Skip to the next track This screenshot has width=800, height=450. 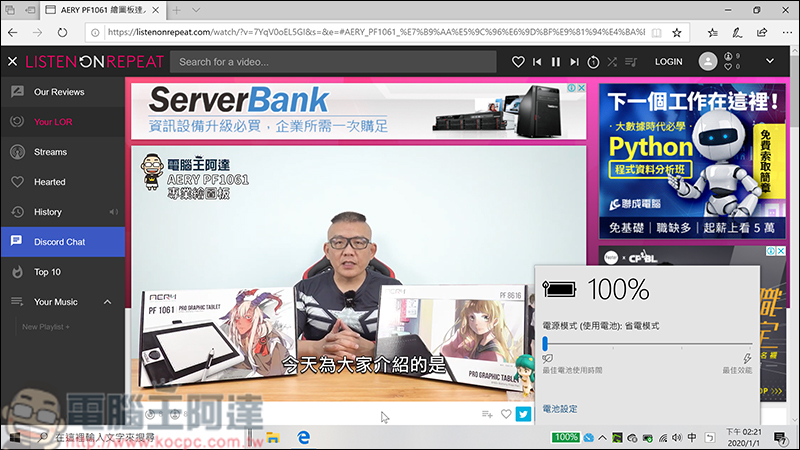coord(574,62)
